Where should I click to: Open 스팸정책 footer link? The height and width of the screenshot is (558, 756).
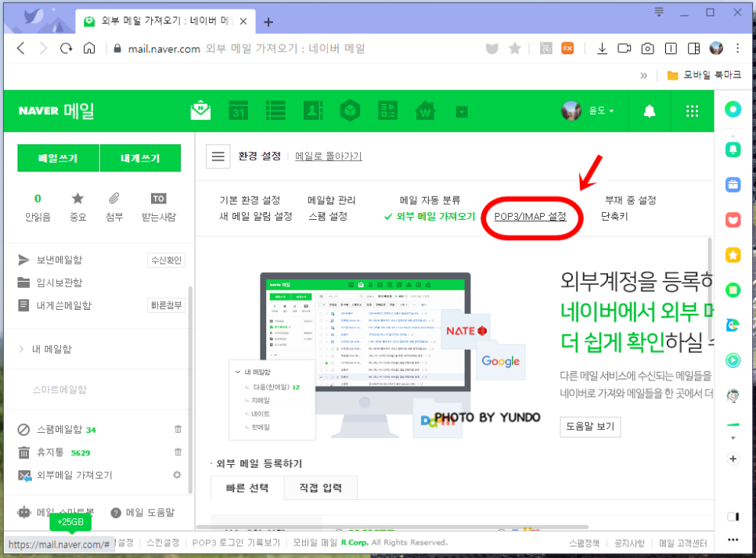[x=585, y=544]
